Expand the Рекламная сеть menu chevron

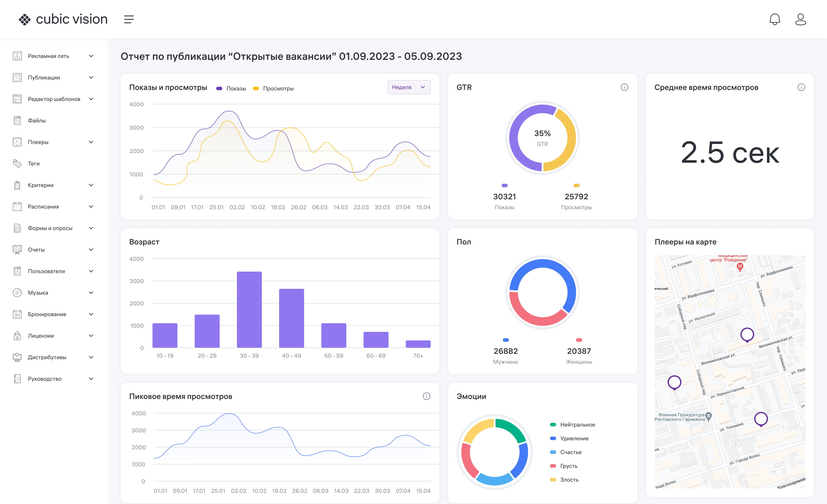(x=91, y=56)
